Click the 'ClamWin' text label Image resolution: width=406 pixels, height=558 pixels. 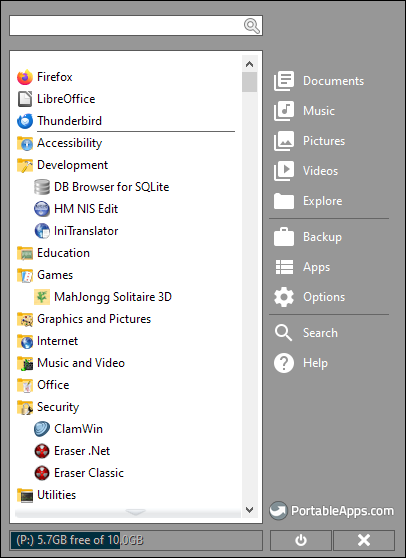coord(78,429)
